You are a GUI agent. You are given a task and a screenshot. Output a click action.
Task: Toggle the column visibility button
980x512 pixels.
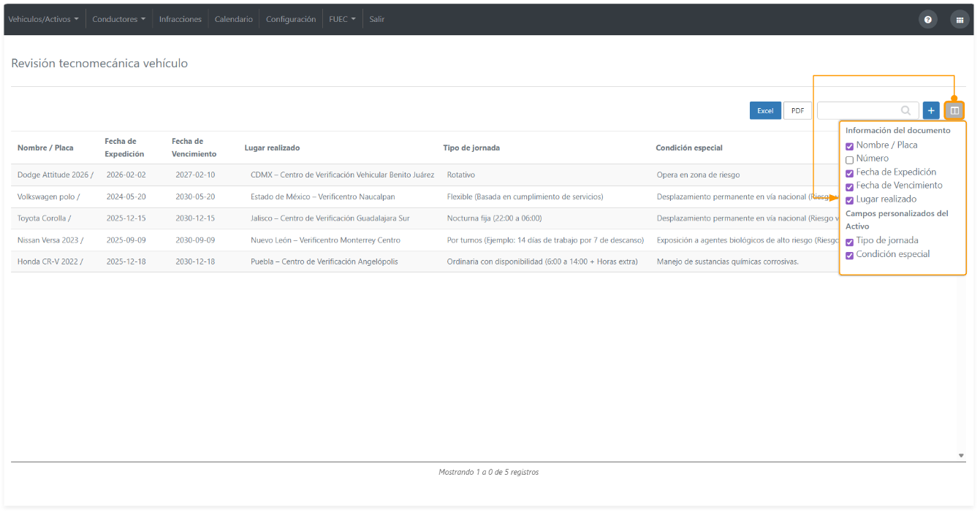(954, 110)
